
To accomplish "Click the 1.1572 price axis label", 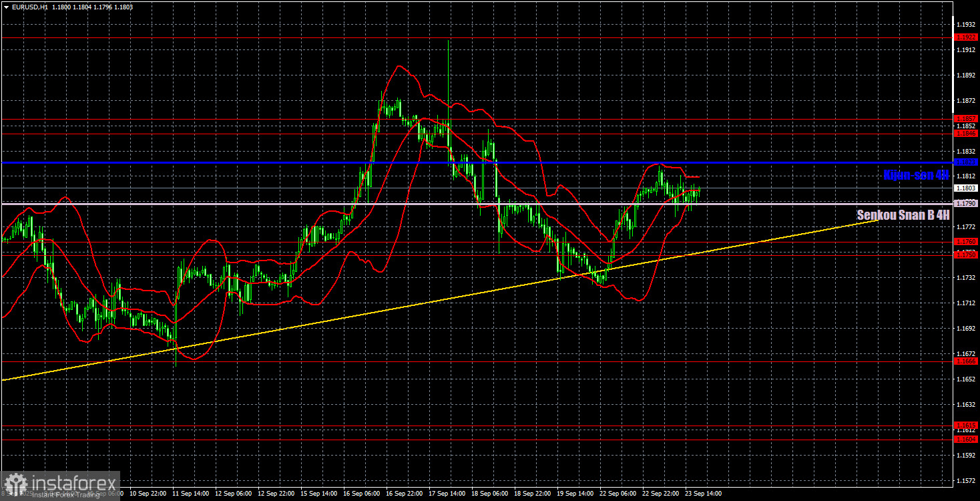I will pos(966,481).
